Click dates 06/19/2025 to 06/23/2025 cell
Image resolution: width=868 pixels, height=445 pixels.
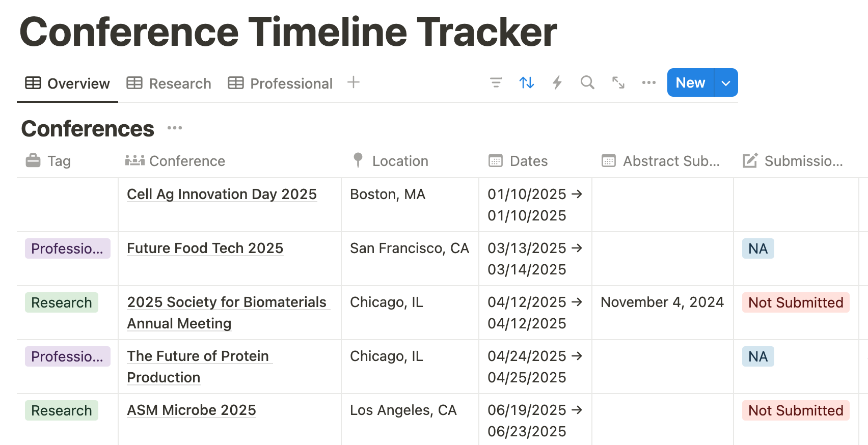535,421
